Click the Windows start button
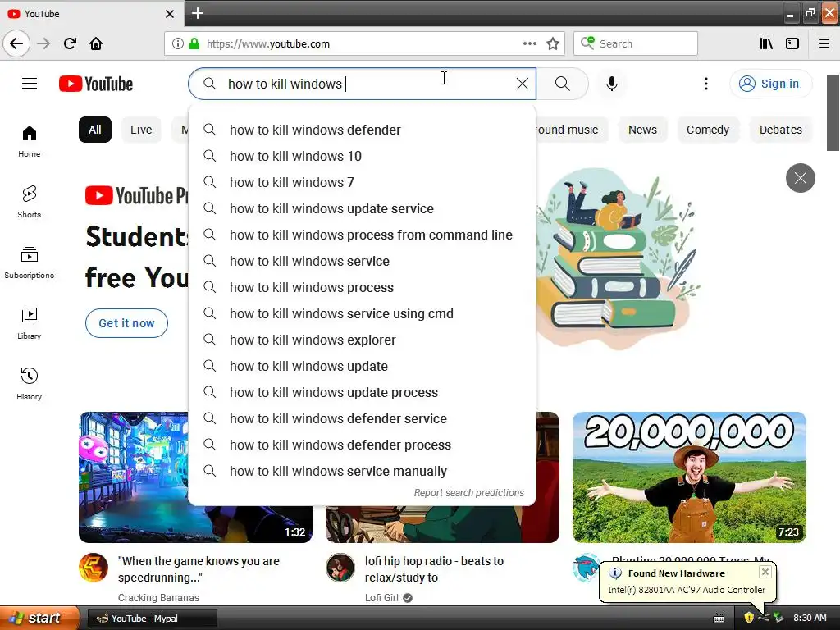The image size is (840, 630). (x=39, y=618)
